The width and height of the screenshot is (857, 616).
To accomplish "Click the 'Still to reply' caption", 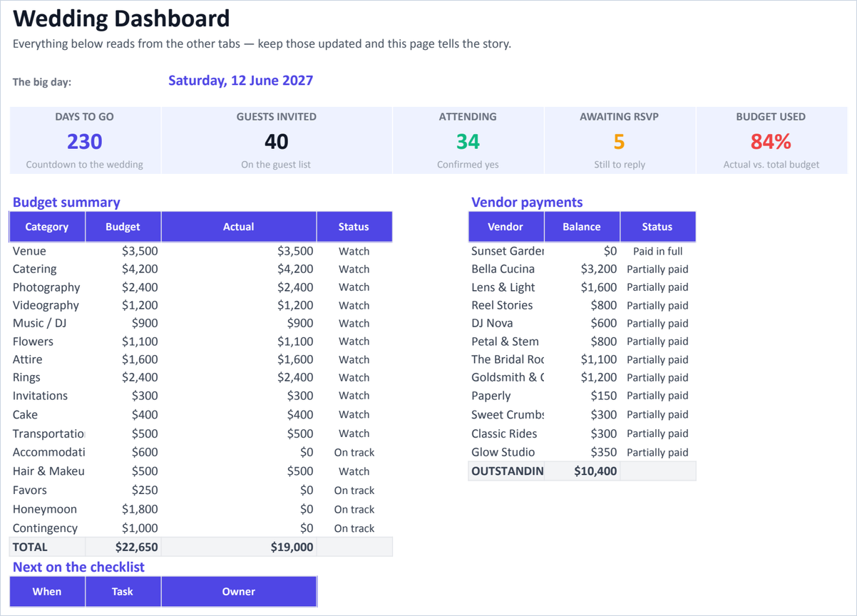I will (x=620, y=165).
